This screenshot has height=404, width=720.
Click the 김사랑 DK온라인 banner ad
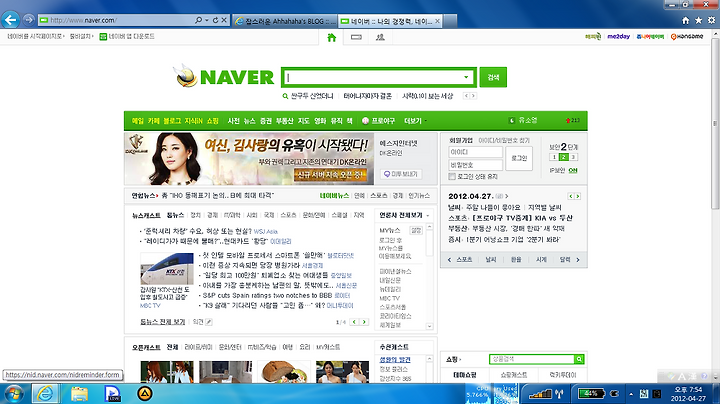pos(249,159)
